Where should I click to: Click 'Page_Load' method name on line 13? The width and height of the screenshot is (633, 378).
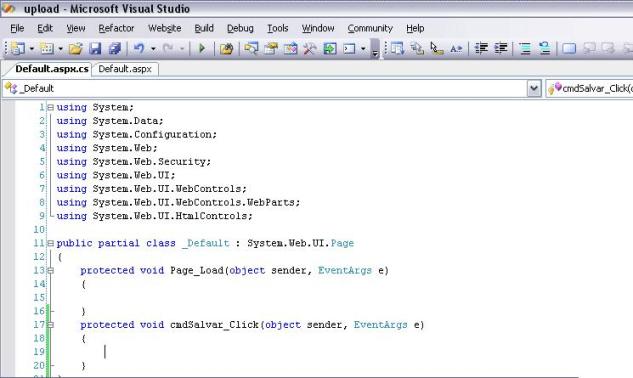[197, 270]
